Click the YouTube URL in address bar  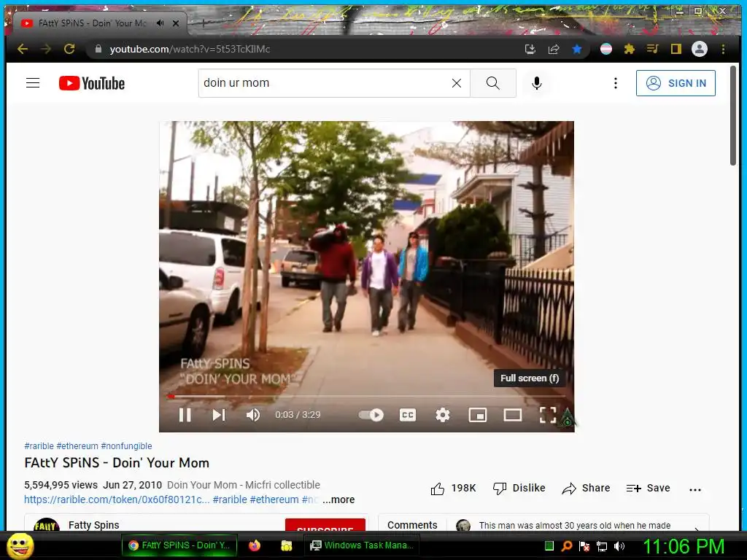pos(190,49)
